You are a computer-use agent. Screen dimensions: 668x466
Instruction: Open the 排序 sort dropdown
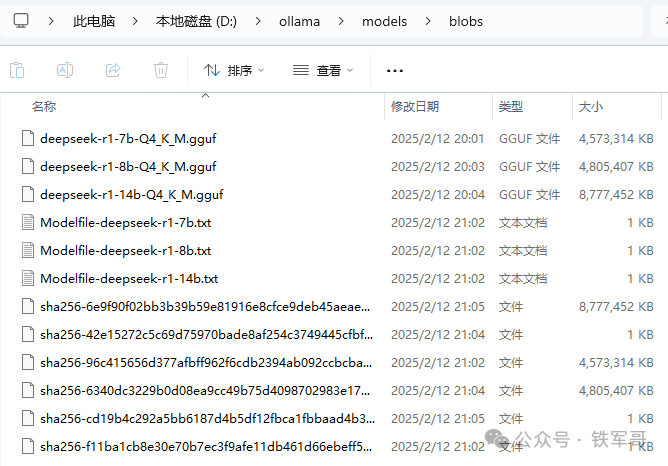click(234, 70)
